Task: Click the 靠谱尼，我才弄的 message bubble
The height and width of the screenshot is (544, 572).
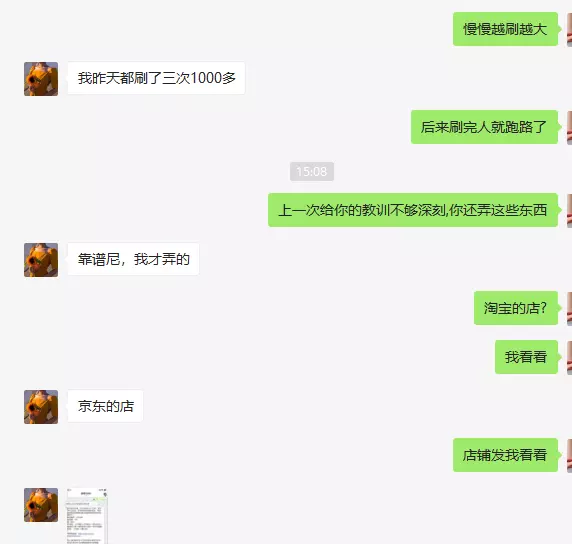Action: pos(133,259)
